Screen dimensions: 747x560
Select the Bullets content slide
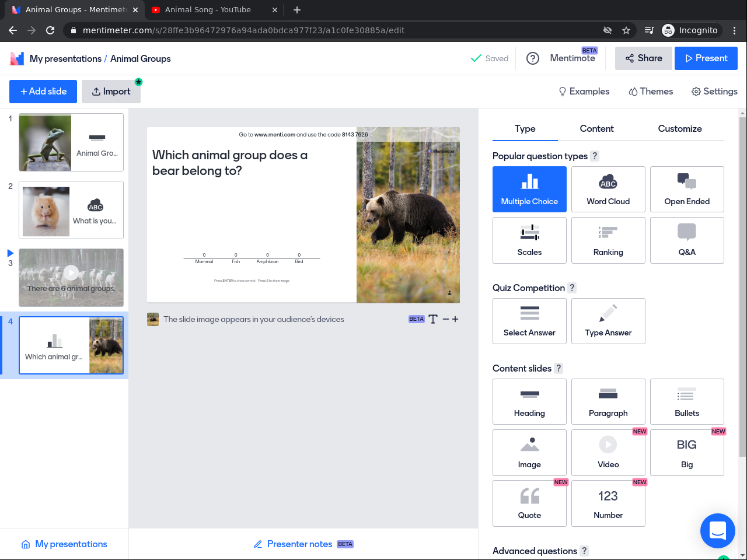click(x=687, y=401)
